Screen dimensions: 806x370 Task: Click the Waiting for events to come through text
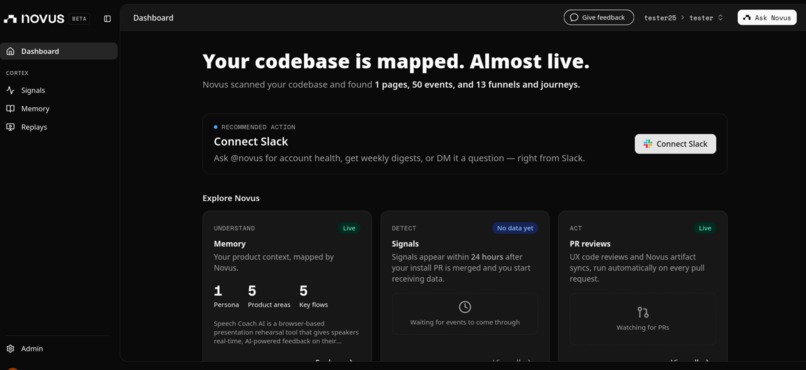465,322
